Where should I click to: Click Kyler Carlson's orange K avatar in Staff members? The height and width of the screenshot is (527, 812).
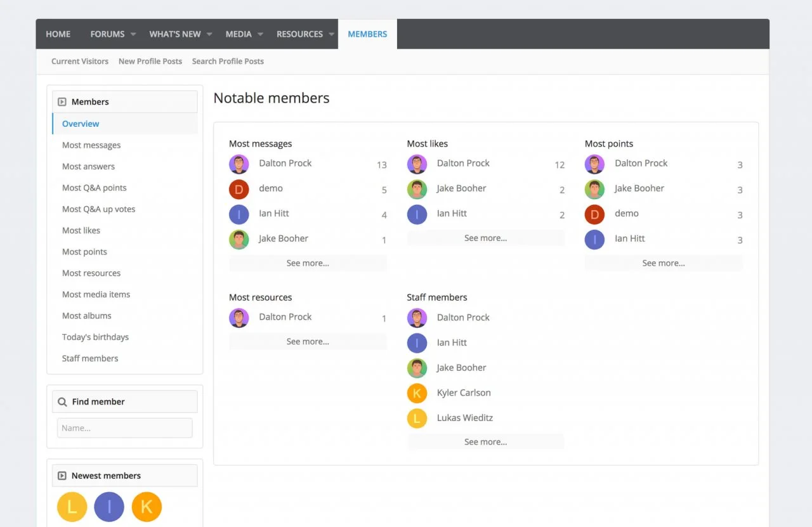point(417,393)
